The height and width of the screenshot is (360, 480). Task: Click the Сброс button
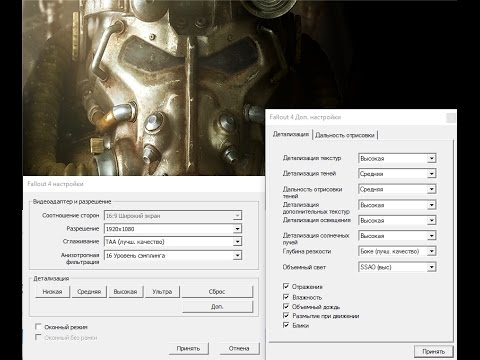pyautogui.click(x=217, y=292)
